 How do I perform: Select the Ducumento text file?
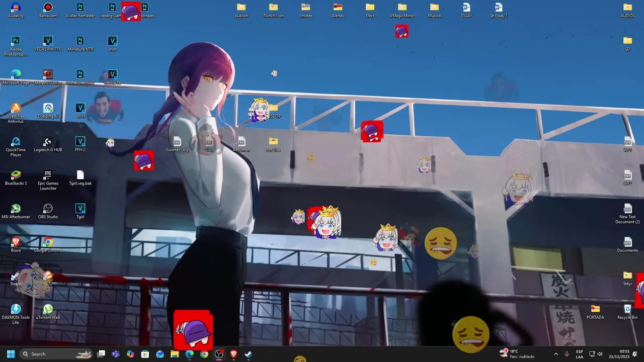627,245
